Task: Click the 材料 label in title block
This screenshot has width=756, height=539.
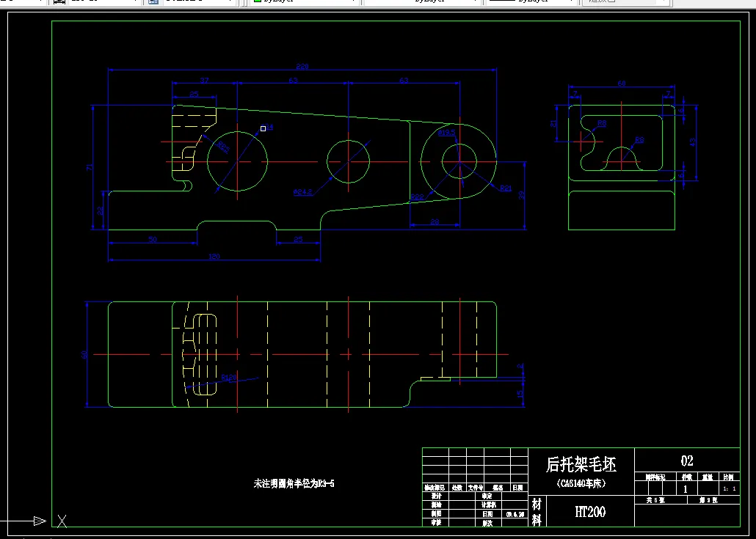Action: tap(537, 512)
